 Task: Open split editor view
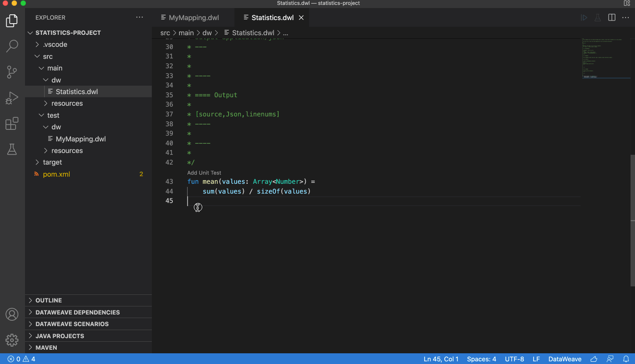pyautogui.click(x=611, y=17)
